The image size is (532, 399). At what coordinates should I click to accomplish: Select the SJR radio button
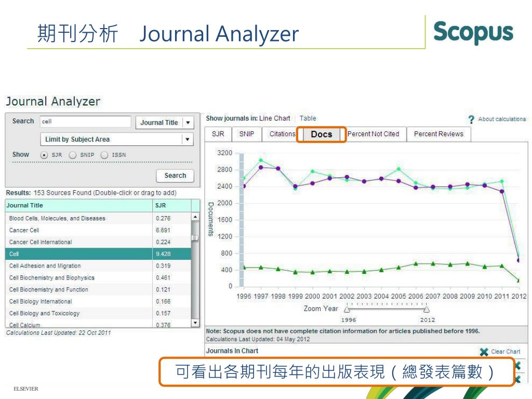[44, 155]
